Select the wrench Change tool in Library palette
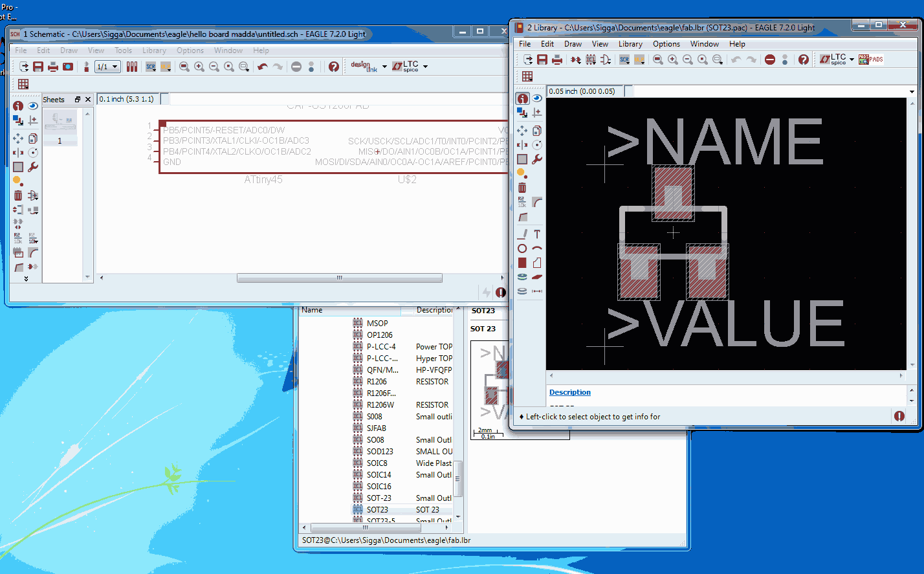Viewport: 924px width, 574px height. (x=537, y=159)
